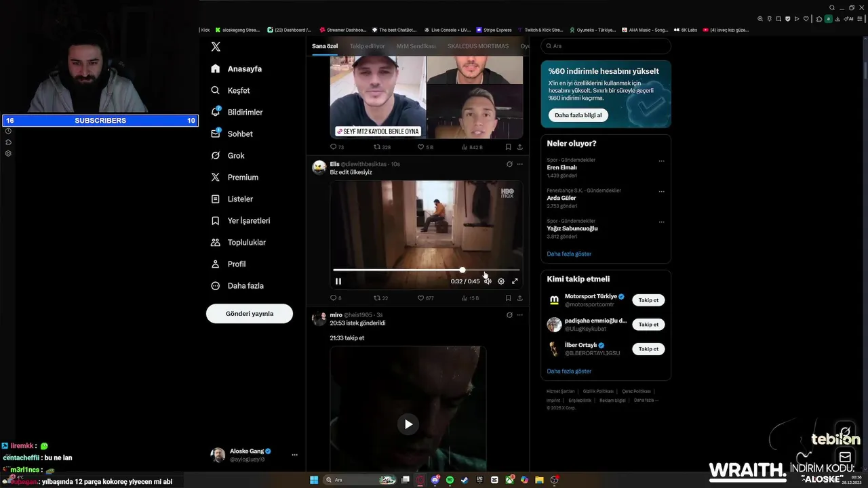Screen dimensions: 868x488
Task: Bookmark the top post above Elis
Action: (508, 146)
